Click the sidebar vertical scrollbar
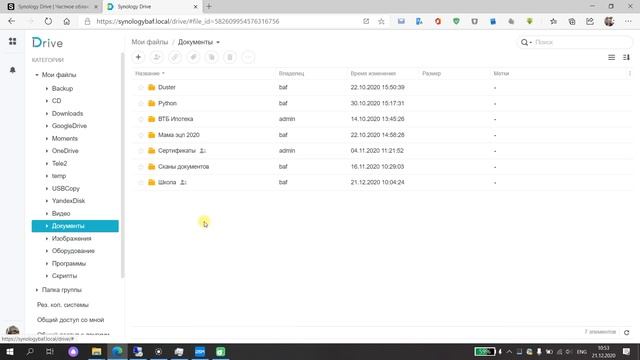640x360 pixels. (x=122, y=165)
